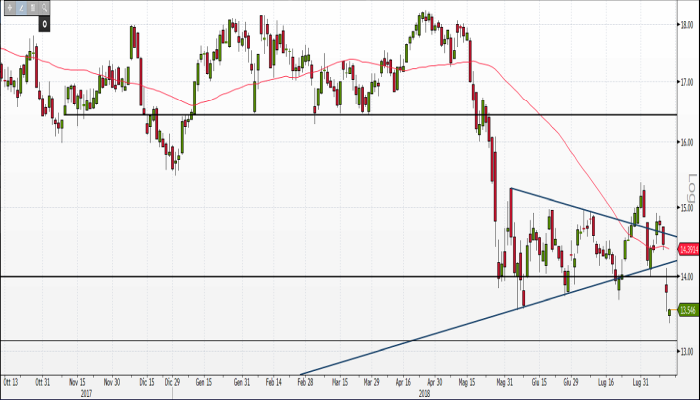Click the Feb 28 date on time axis
Viewport: 700px width, 400px height.
point(305,382)
